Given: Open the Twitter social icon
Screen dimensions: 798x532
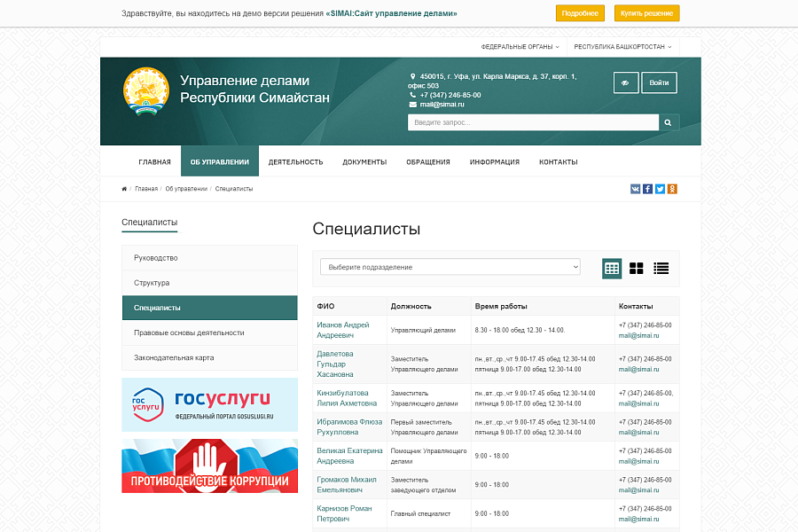Looking at the screenshot, I should point(660,188).
